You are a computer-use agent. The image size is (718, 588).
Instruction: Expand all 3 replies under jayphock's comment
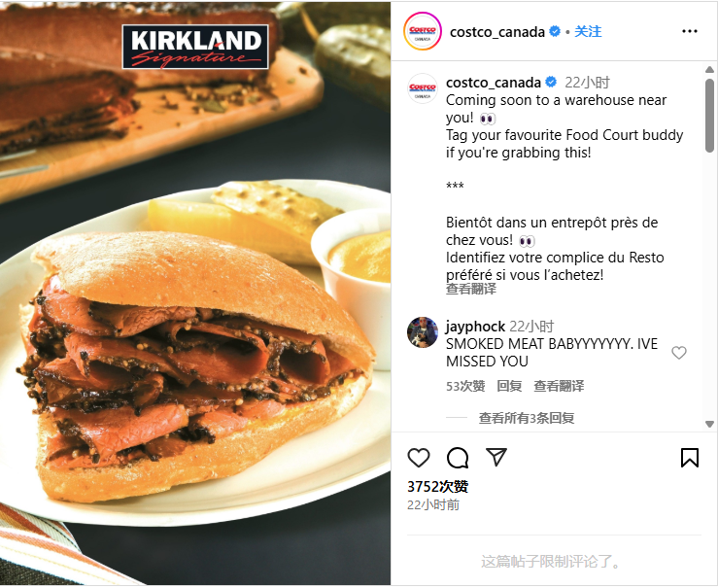(527, 418)
